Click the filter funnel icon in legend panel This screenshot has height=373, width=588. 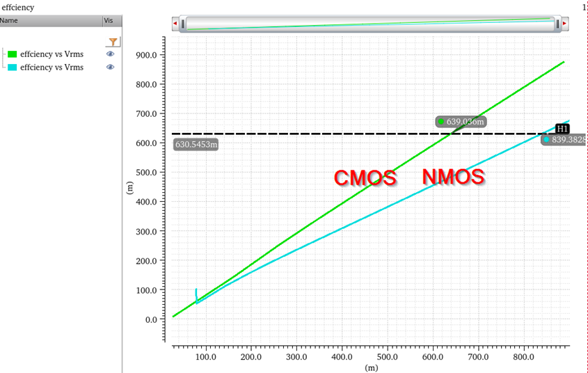[x=113, y=42]
